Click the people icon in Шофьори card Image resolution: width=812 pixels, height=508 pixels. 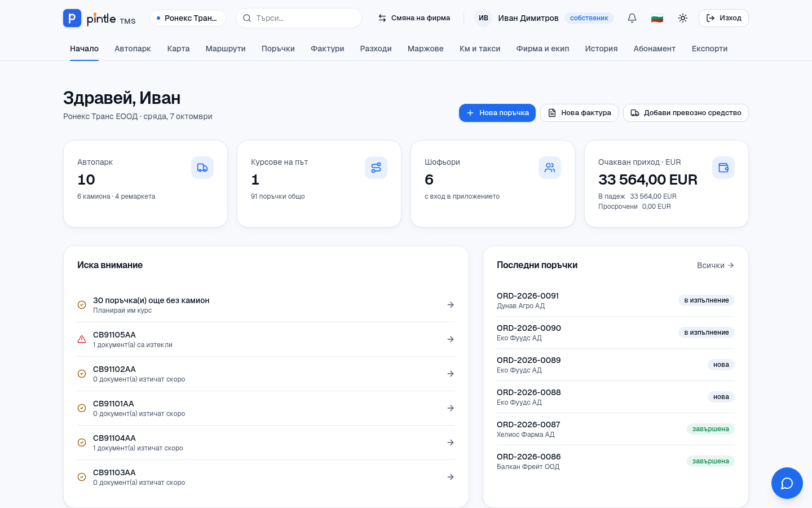[550, 168]
